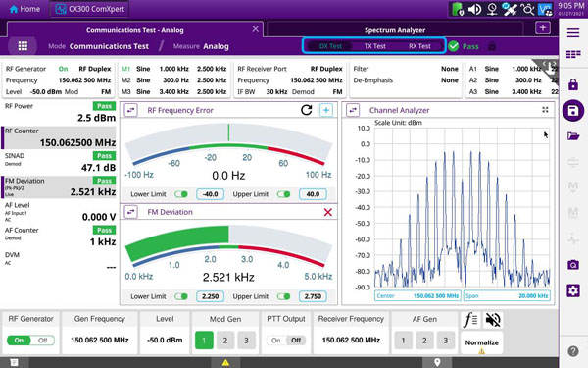
Task: Set PTT Output to On
Action: [x=276, y=341]
